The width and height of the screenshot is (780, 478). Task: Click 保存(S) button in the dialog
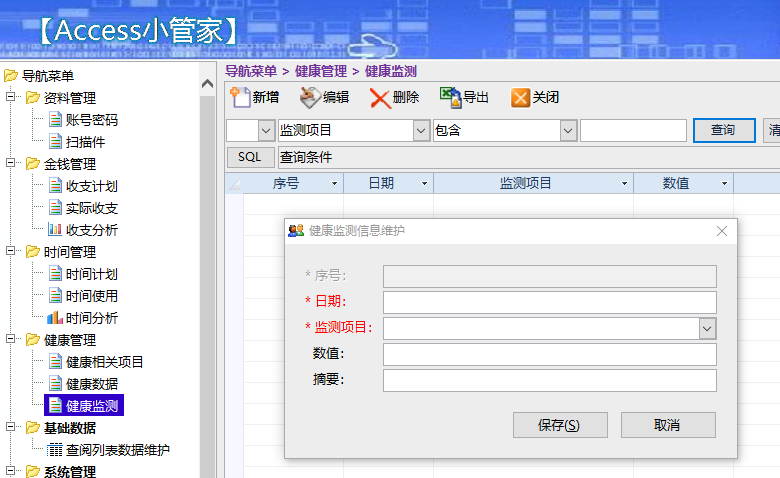560,425
